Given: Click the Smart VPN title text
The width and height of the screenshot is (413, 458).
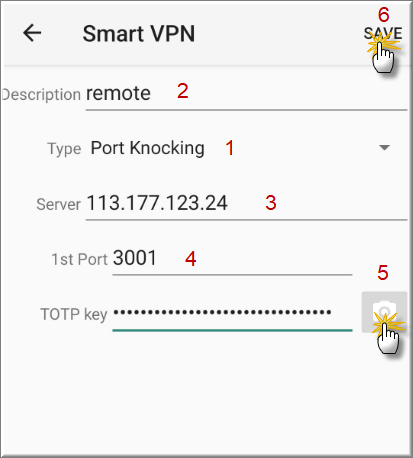Looking at the screenshot, I should pyautogui.click(x=139, y=34).
